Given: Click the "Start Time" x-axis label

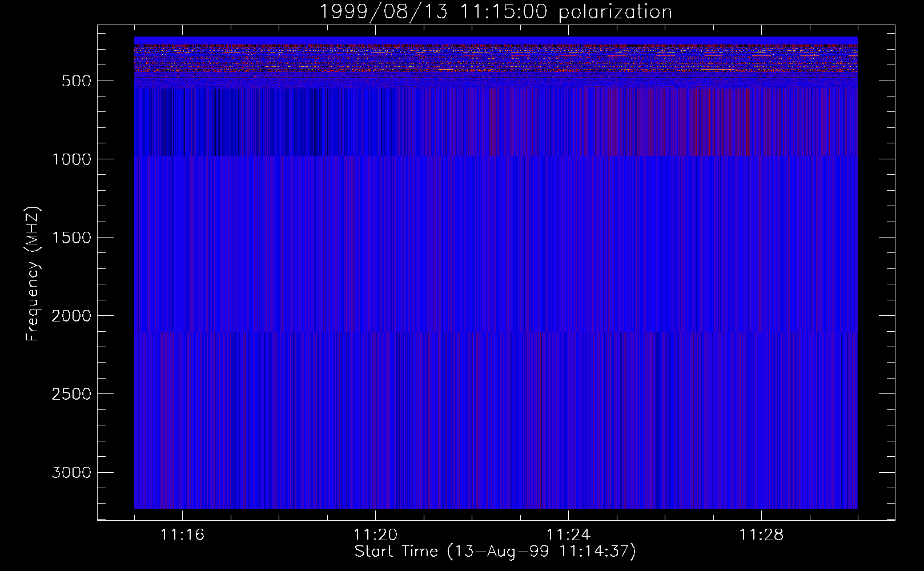Looking at the screenshot, I should tap(495, 552).
